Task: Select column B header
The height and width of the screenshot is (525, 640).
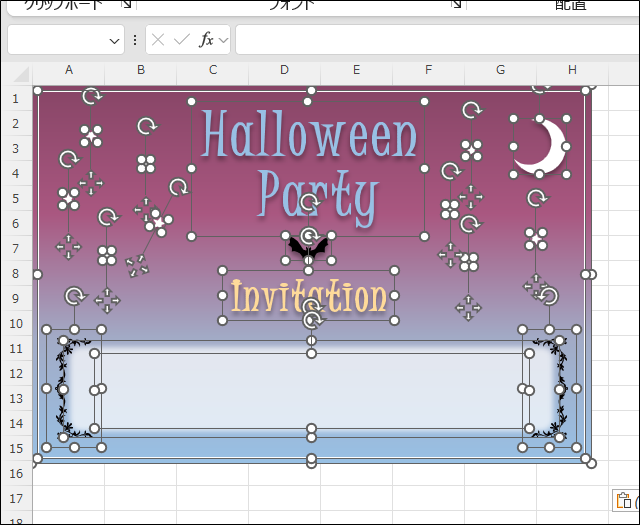Action: (141, 70)
